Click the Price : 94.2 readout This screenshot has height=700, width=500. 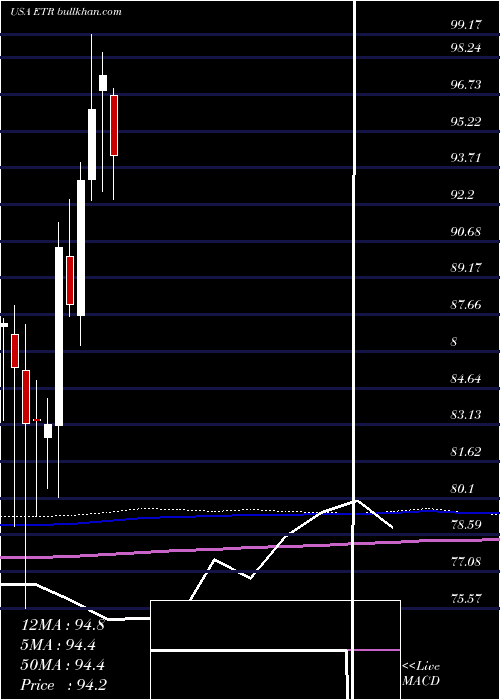tap(64, 685)
